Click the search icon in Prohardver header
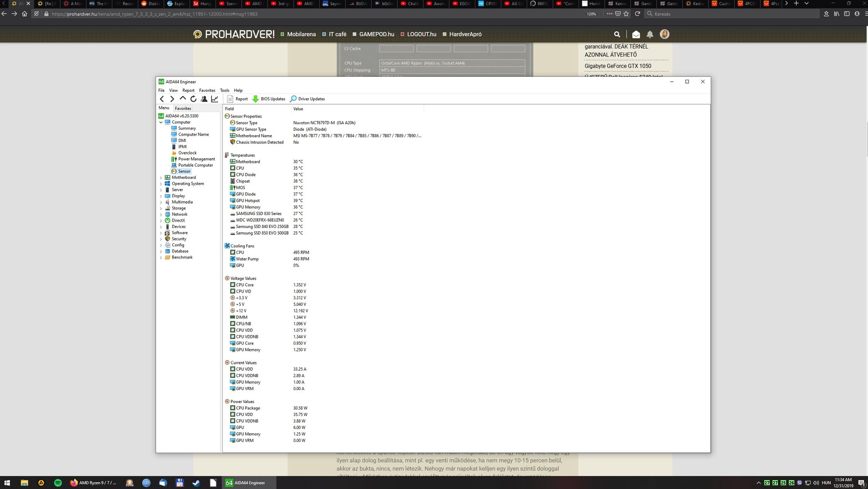 (x=617, y=34)
